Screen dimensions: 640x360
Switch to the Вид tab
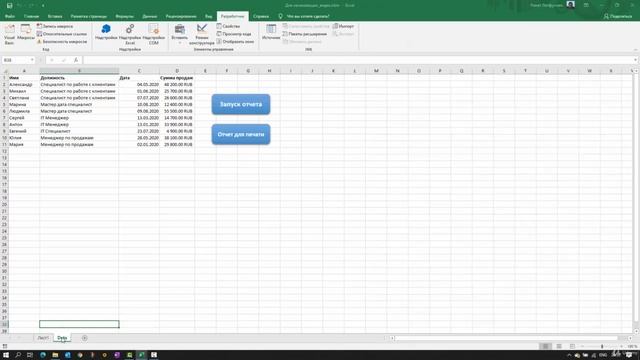[x=209, y=16]
